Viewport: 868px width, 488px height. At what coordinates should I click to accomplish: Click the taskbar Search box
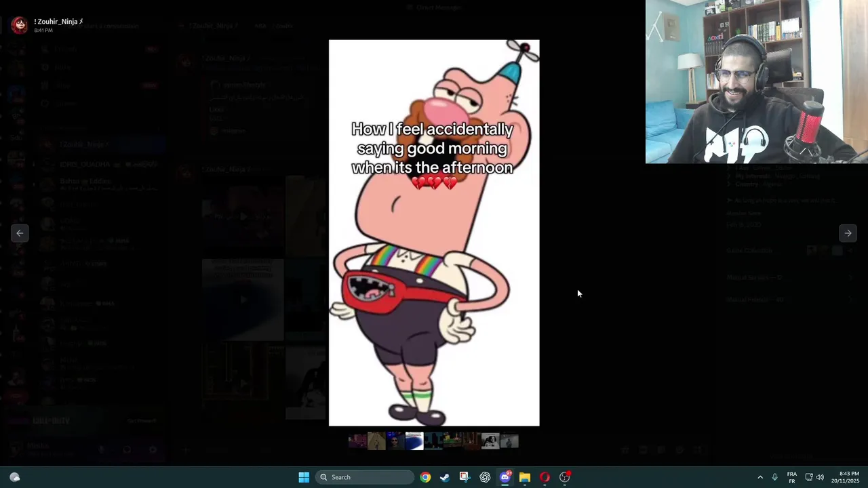[366, 477]
